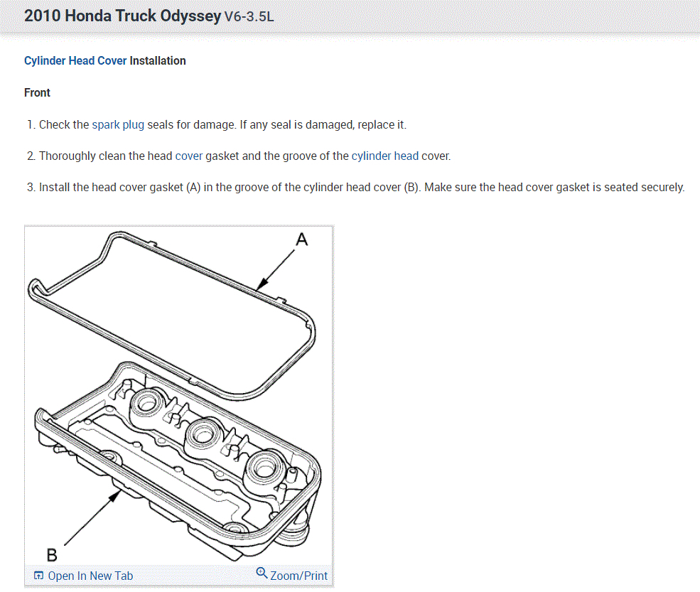
Task: Click the Zoom/Print link under diagram
Action: click(298, 576)
